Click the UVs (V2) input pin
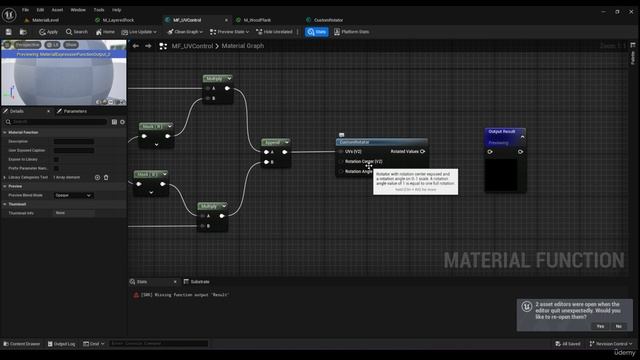The width and height of the screenshot is (640, 360). coord(341,151)
